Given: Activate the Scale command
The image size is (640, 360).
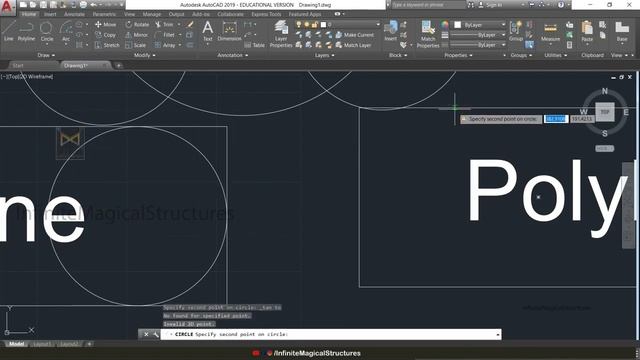Looking at the screenshot, I should pyautogui.click(x=136, y=45).
